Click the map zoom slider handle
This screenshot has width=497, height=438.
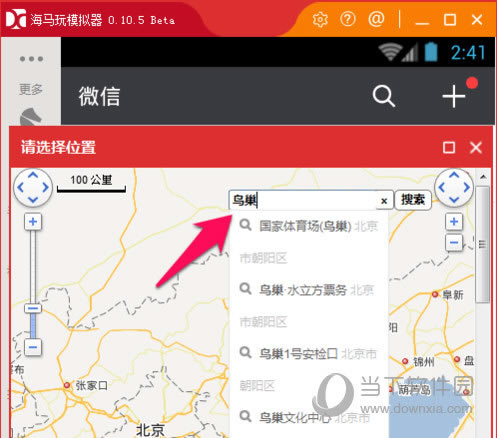click(33, 308)
